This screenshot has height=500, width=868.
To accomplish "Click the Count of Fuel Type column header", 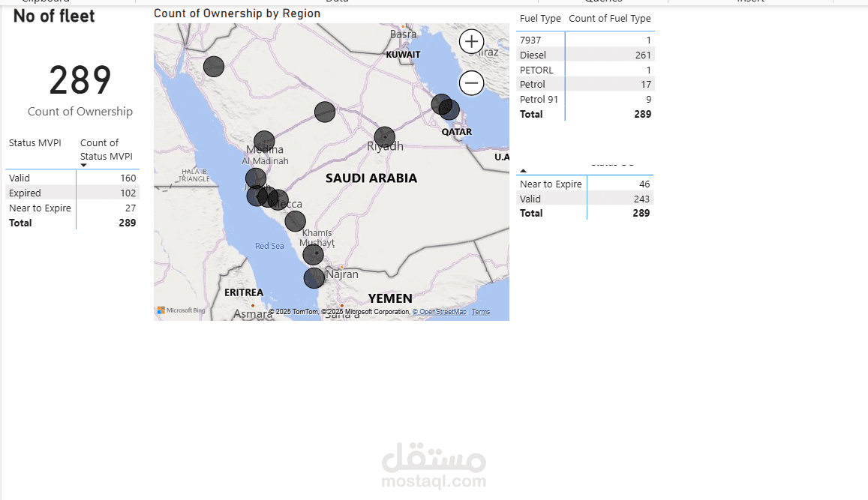I will click(609, 18).
